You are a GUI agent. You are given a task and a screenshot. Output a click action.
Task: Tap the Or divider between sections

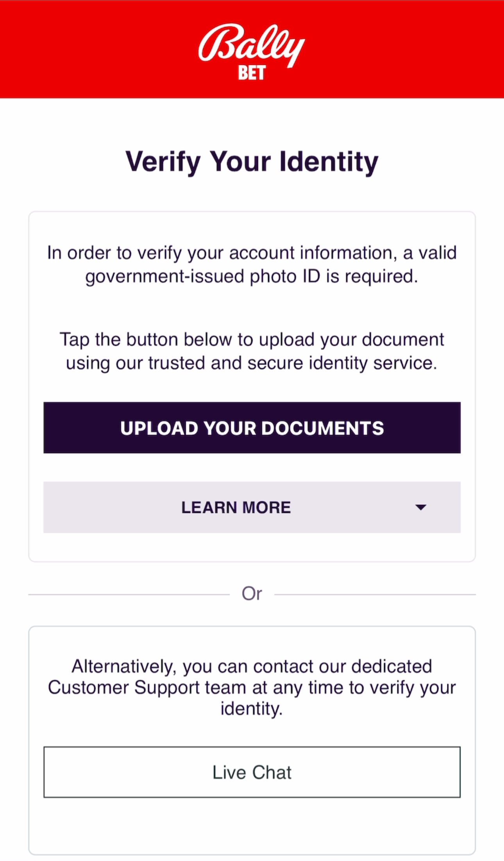pos(252,593)
